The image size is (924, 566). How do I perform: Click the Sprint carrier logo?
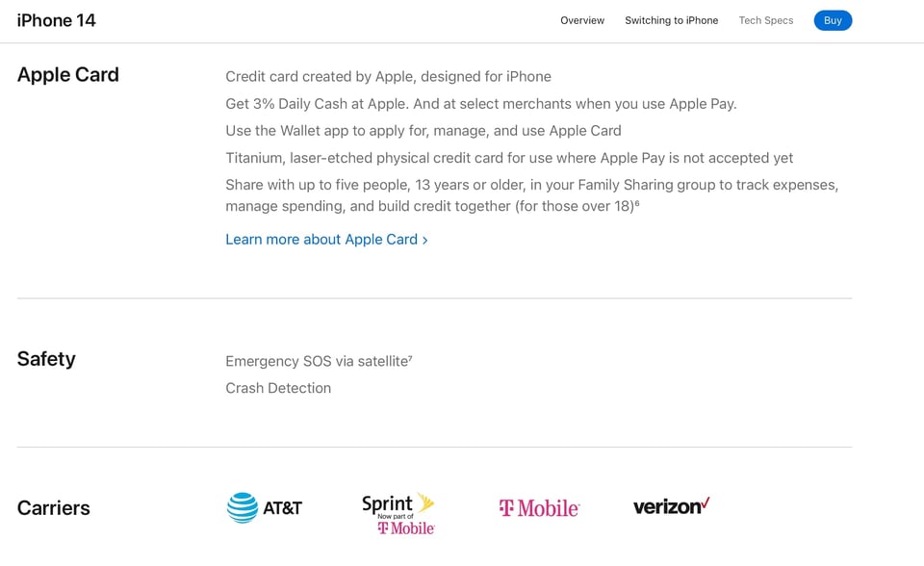pos(398,514)
